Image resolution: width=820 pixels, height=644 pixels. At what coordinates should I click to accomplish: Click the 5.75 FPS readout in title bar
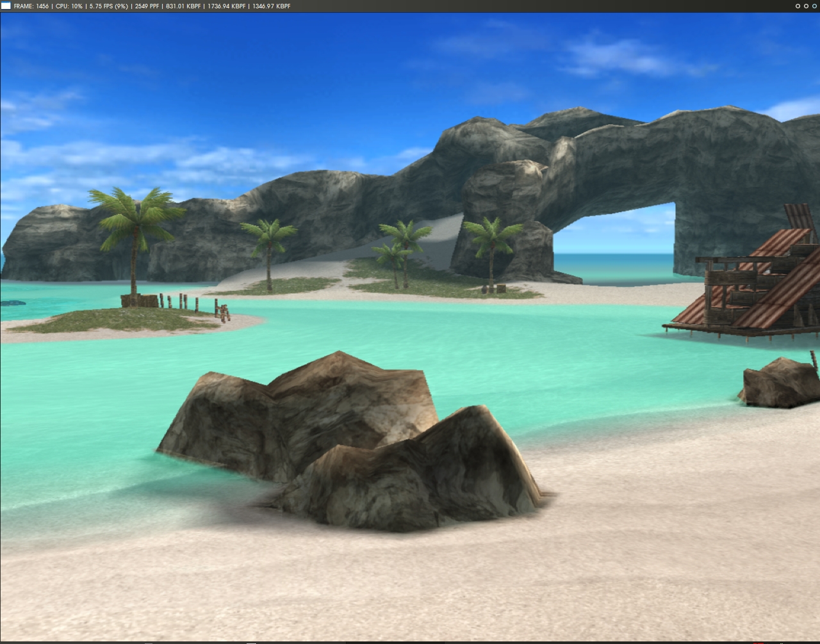pyautogui.click(x=109, y=6)
